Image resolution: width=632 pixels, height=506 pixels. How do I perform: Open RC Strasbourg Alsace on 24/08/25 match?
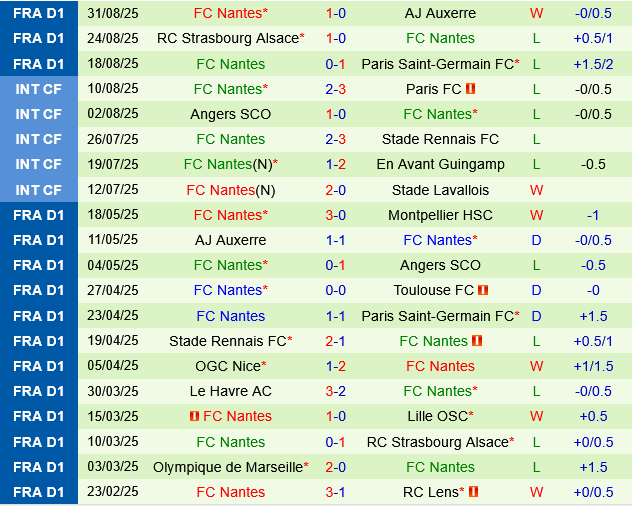pos(227,38)
